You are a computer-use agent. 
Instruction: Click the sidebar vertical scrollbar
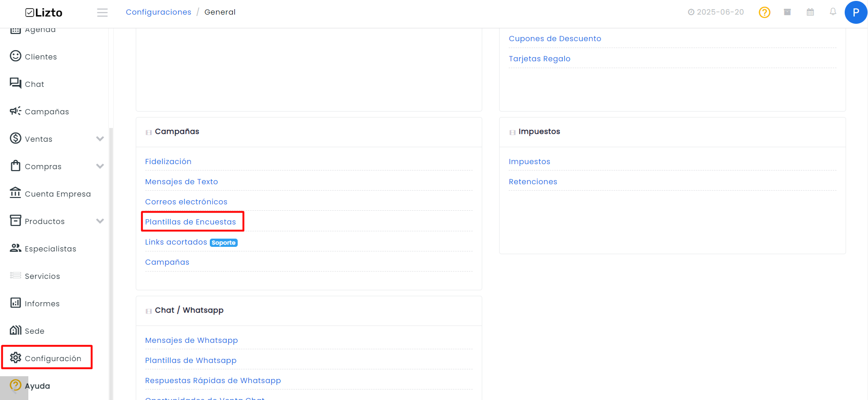111,263
